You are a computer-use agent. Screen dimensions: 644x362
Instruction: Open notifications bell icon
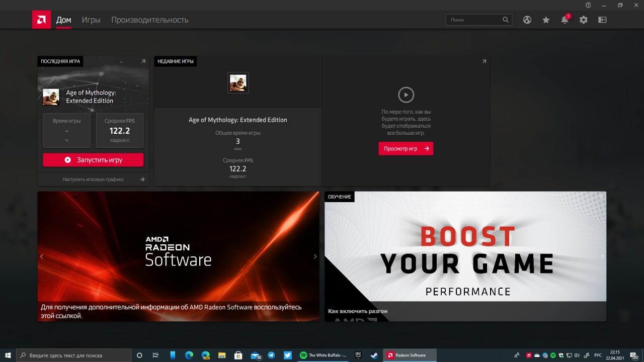pos(565,20)
